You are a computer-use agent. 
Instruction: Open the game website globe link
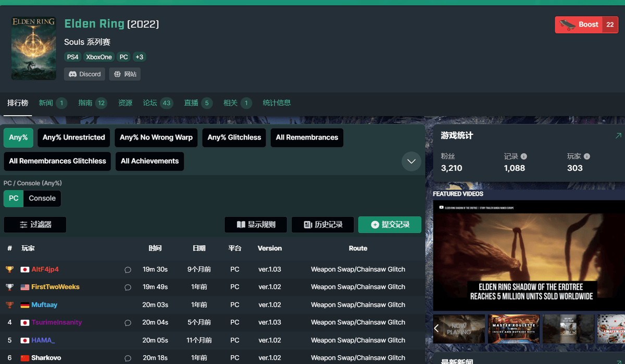[125, 74]
